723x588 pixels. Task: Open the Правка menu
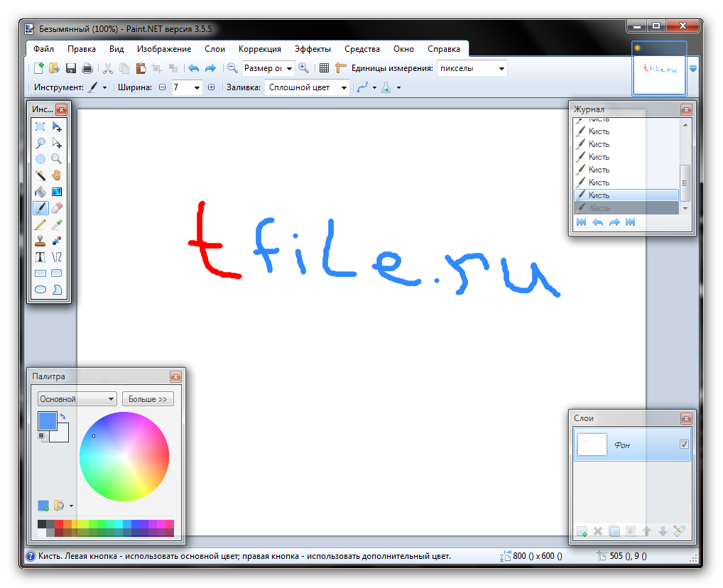click(82, 49)
